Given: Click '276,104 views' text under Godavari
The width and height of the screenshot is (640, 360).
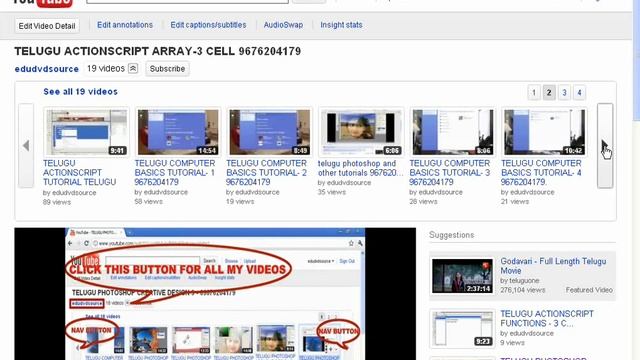Looking at the screenshot, I should point(522,290).
